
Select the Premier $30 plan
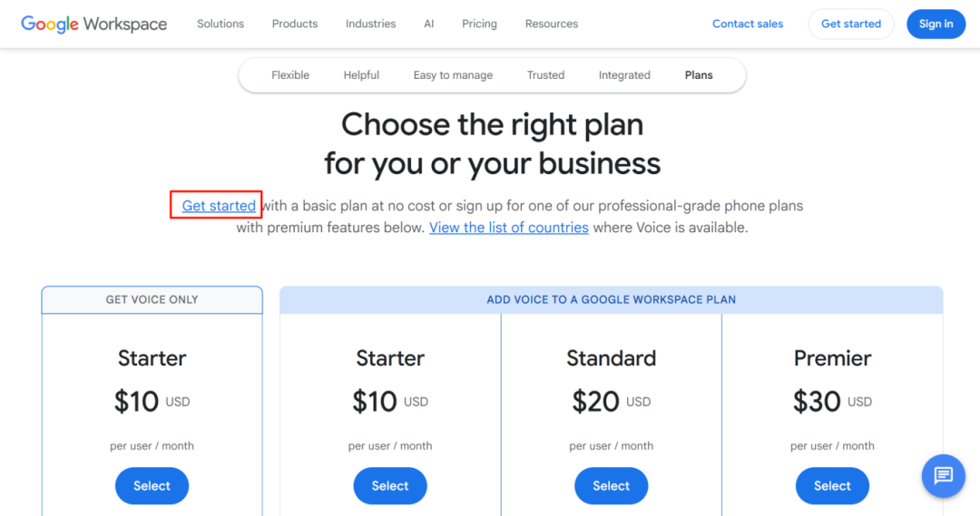pyautogui.click(x=832, y=486)
